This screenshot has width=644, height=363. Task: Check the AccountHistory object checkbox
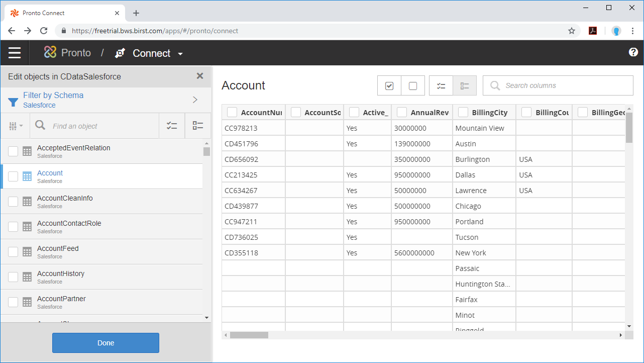pyautogui.click(x=13, y=277)
